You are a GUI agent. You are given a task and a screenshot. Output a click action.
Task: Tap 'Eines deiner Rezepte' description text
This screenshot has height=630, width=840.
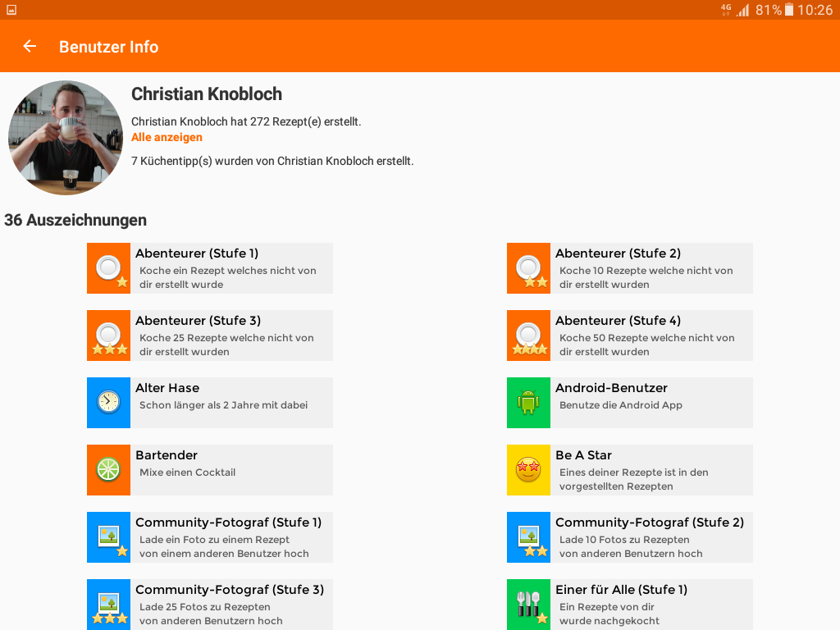[634, 479]
